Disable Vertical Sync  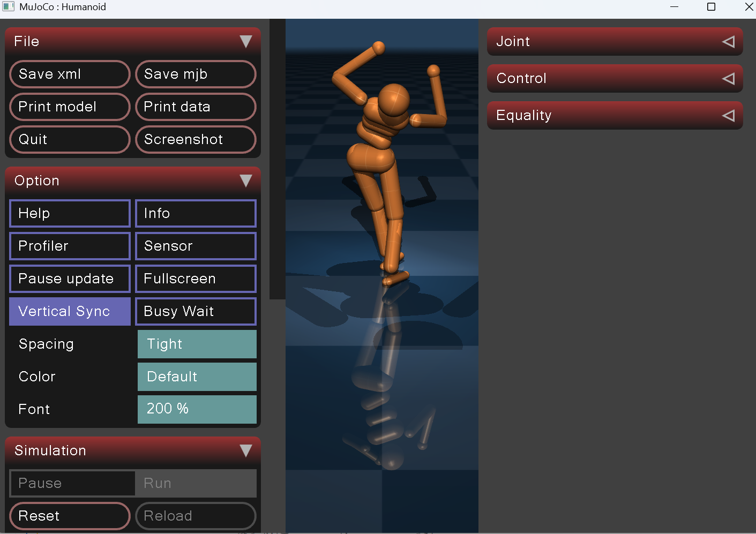(70, 311)
